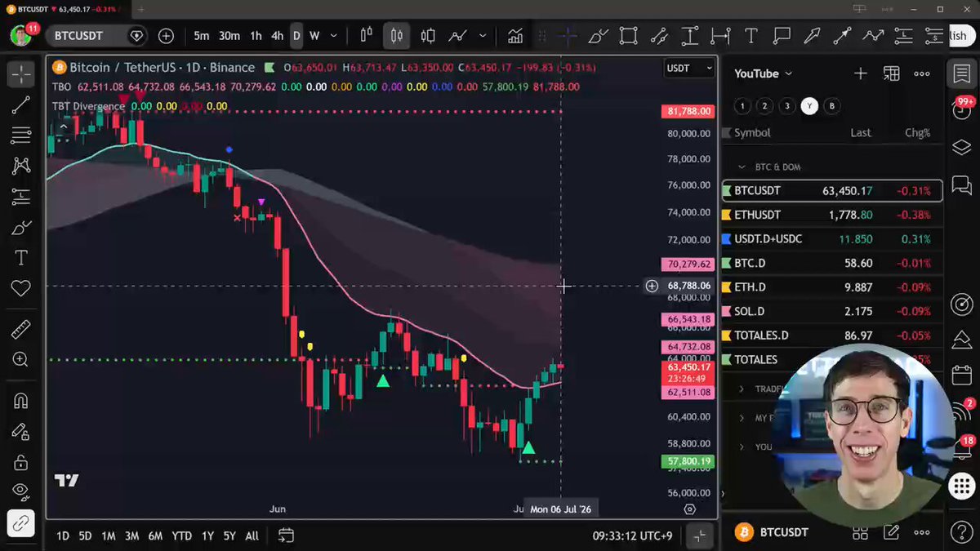Open the Fibonacci retracement tools
The image size is (980, 551).
[20, 135]
